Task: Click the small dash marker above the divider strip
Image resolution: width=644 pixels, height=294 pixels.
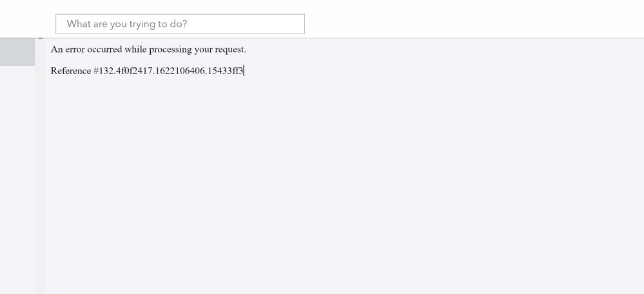Action: point(40,38)
